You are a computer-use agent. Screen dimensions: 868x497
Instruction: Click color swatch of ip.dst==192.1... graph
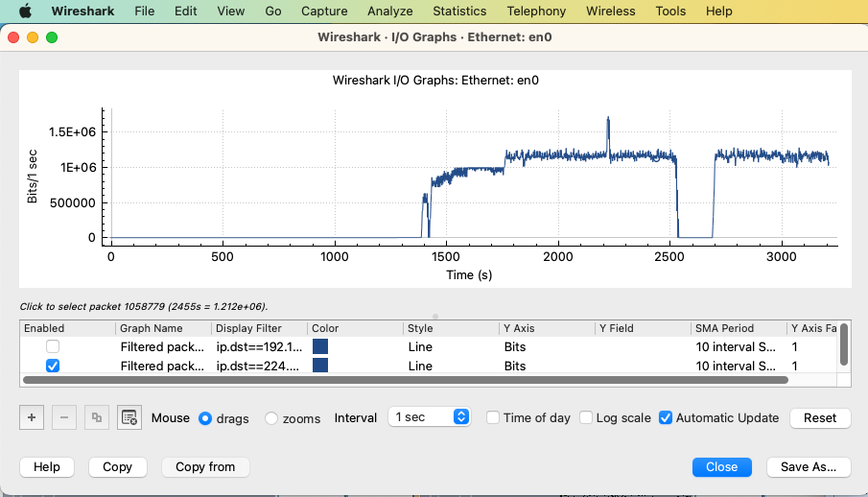pyautogui.click(x=320, y=347)
